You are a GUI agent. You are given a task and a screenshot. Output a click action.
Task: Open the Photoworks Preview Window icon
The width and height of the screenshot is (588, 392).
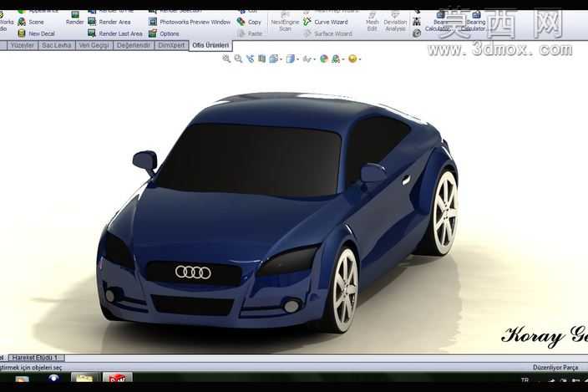pyautogui.click(x=153, y=22)
